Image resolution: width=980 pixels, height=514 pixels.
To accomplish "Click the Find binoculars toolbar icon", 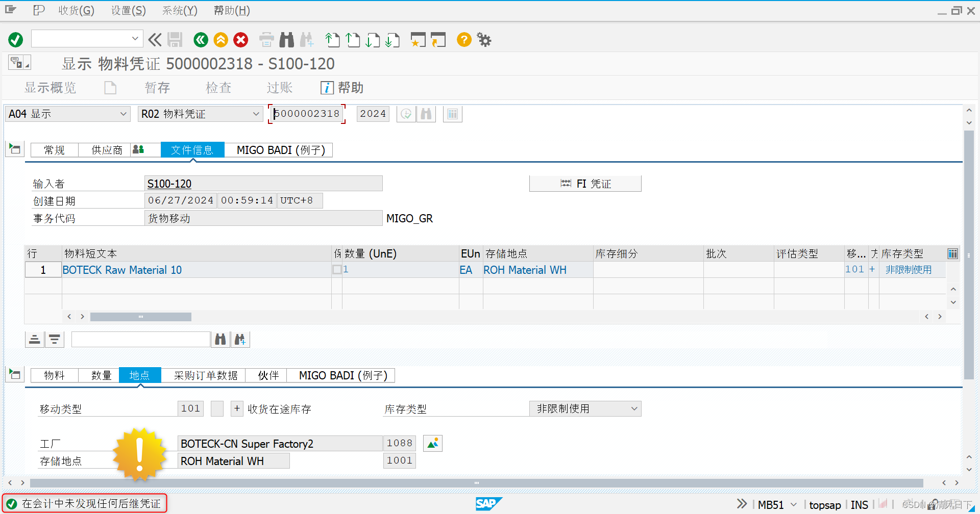I will [287, 39].
